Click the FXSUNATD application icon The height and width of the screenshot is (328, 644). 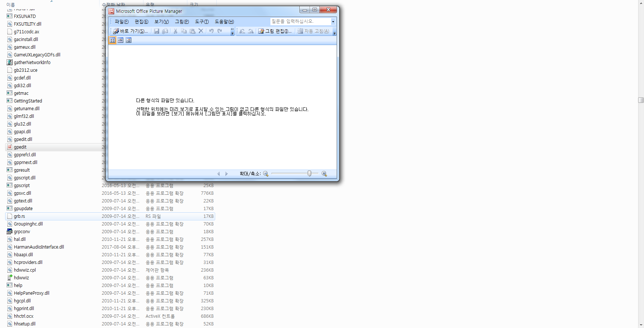(x=10, y=16)
